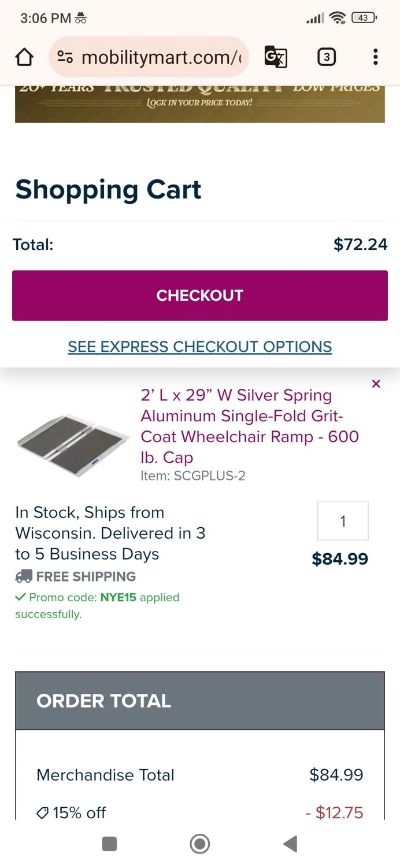Remove the wheelchair ramp from cart
Viewport: 400px width, 868px height.
click(x=376, y=384)
